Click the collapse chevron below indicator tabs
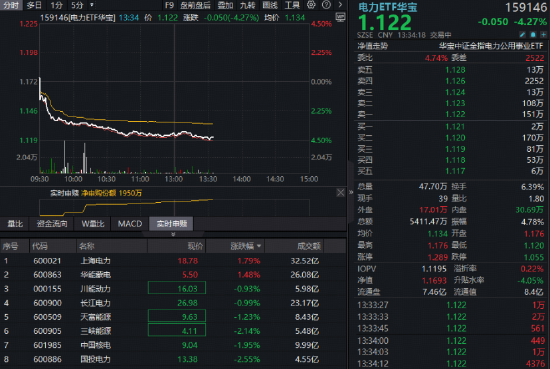The image size is (550, 369). [173, 234]
